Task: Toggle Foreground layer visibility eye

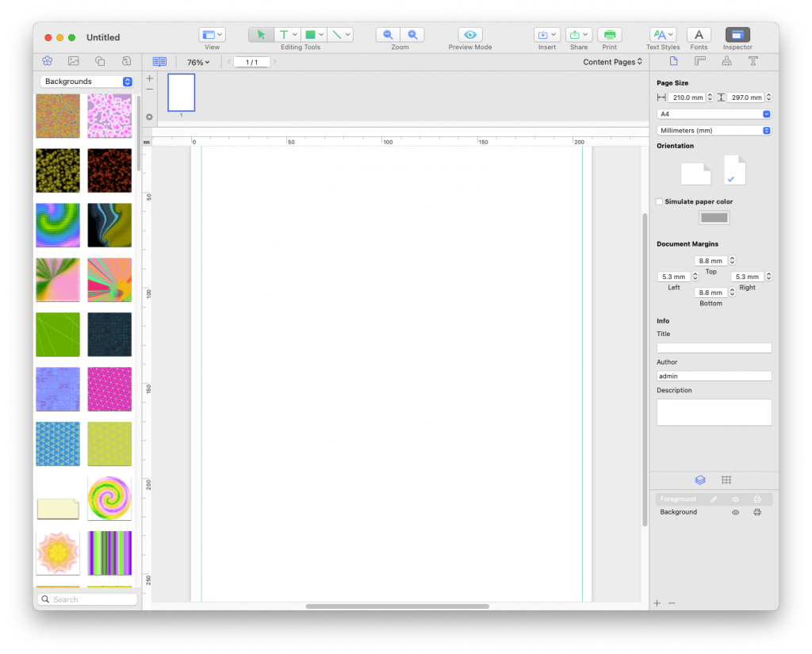Action: (x=735, y=499)
